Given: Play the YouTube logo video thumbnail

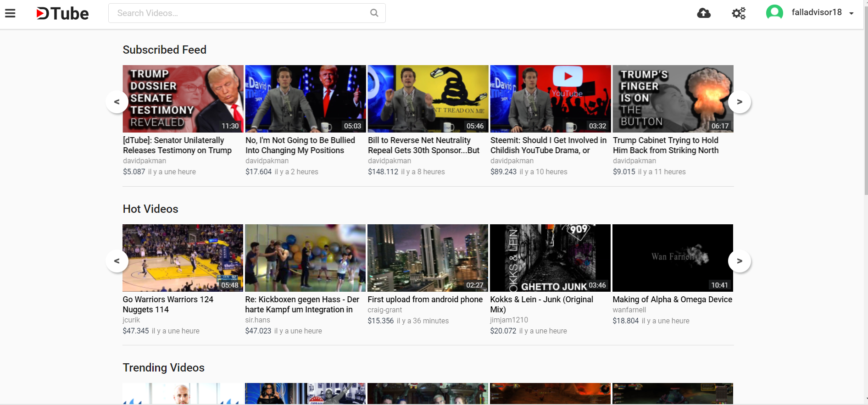Looking at the screenshot, I should click(551, 99).
